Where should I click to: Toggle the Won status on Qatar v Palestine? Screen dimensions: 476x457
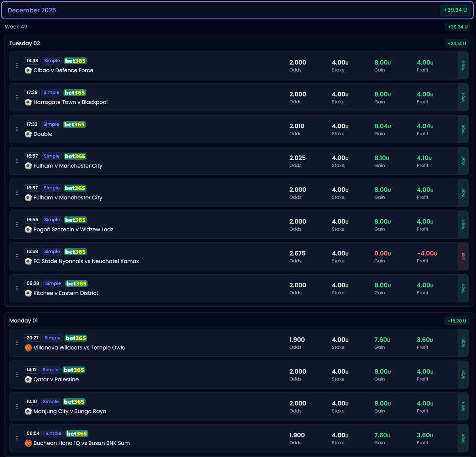pos(463,374)
